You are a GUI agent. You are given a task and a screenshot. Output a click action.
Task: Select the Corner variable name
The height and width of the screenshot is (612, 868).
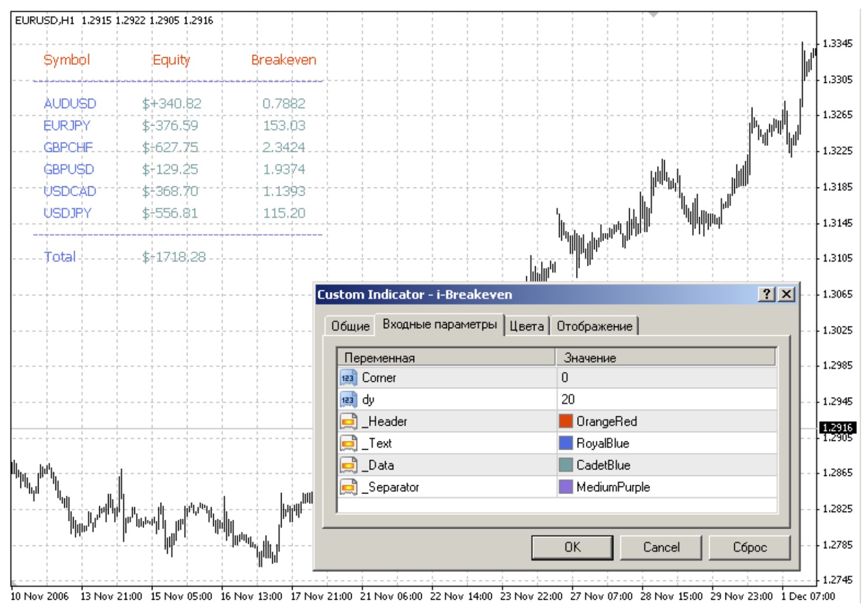(x=379, y=378)
